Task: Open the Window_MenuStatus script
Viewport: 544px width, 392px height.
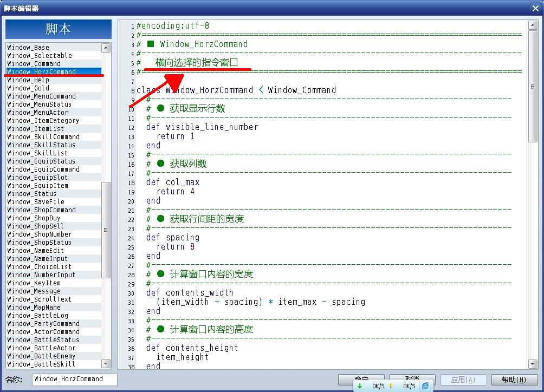Action: click(54, 104)
